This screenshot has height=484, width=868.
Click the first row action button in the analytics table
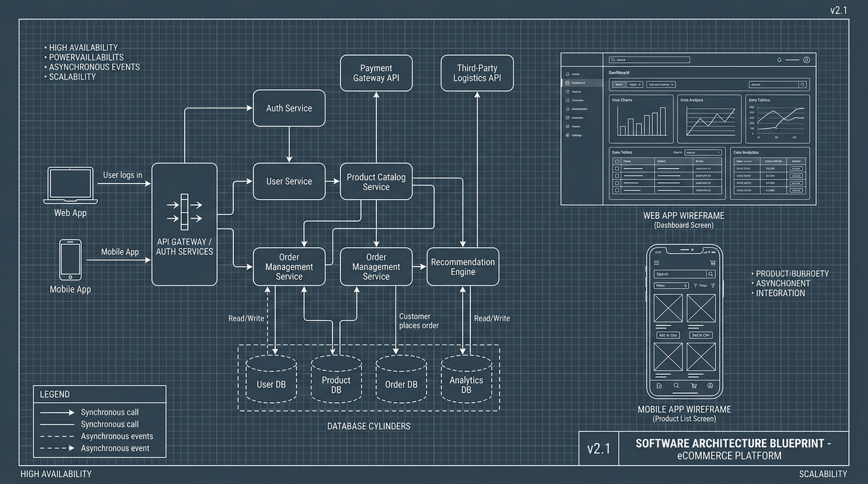tap(797, 168)
